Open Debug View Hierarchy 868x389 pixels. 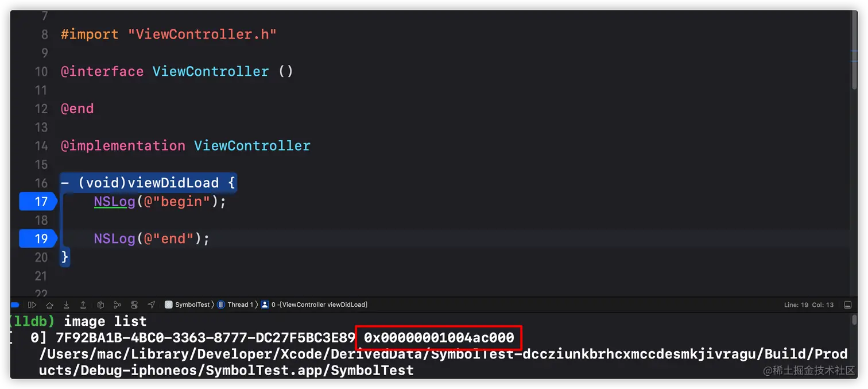point(100,305)
